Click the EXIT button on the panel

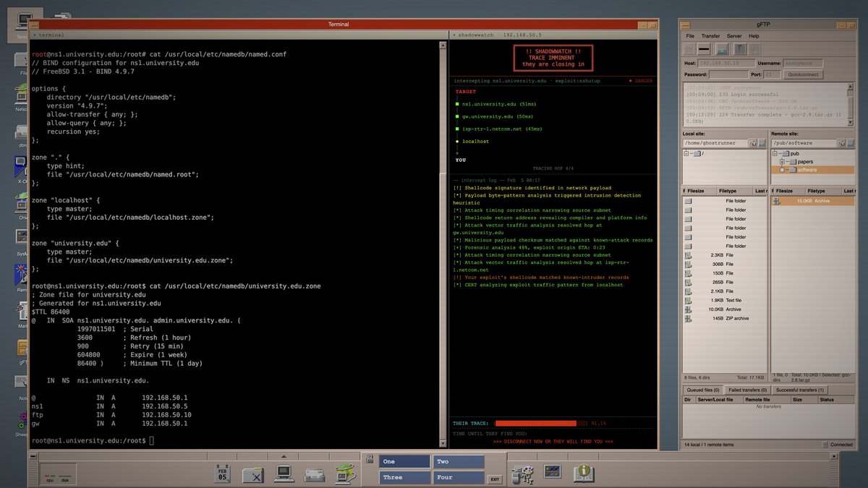(x=495, y=479)
